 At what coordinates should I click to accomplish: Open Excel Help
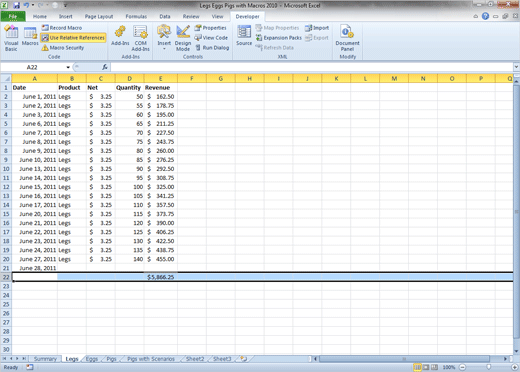click(x=485, y=16)
